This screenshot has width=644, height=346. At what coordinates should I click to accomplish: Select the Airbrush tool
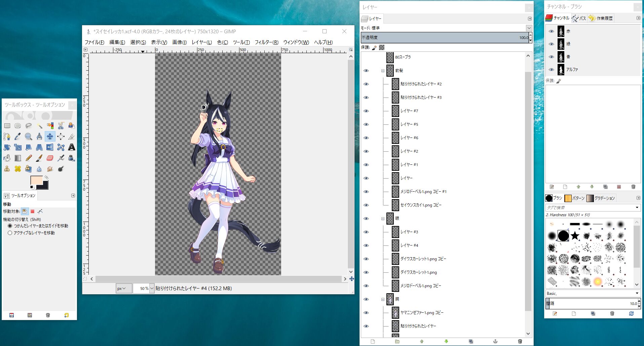pos(61,158)
